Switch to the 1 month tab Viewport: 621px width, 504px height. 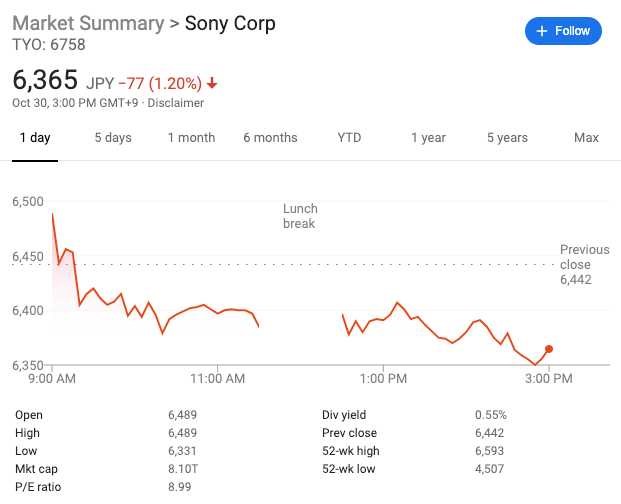(x=191, y=138)
